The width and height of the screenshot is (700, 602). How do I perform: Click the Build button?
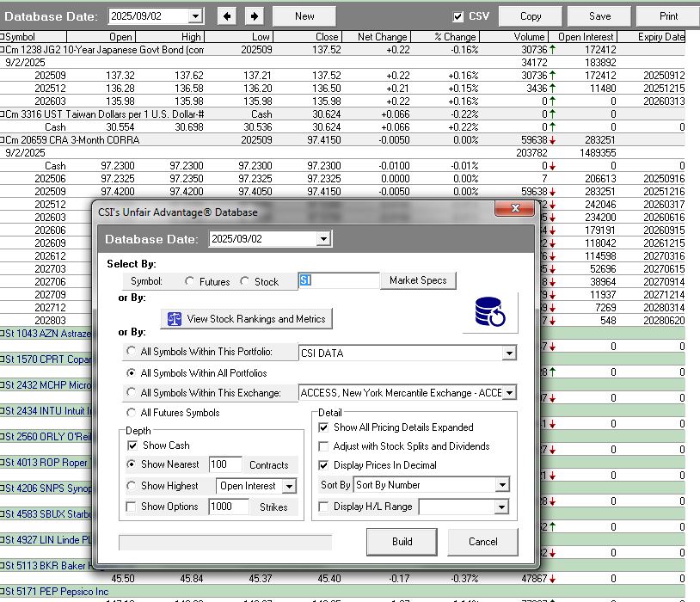402,542
